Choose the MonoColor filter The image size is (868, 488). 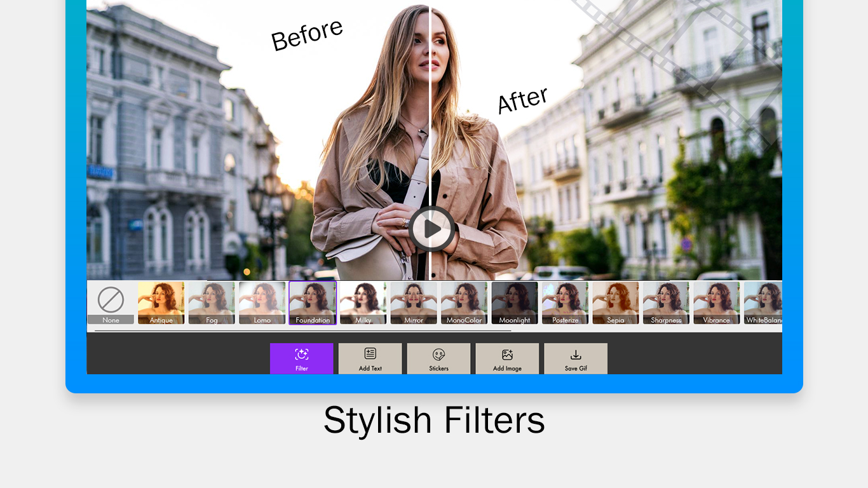(465, 303)
